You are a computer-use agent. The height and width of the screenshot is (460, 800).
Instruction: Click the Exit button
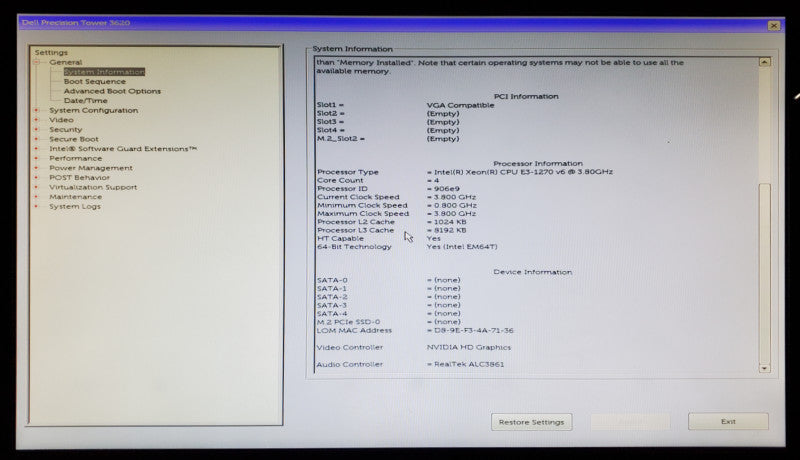click(x=728, y=422)
